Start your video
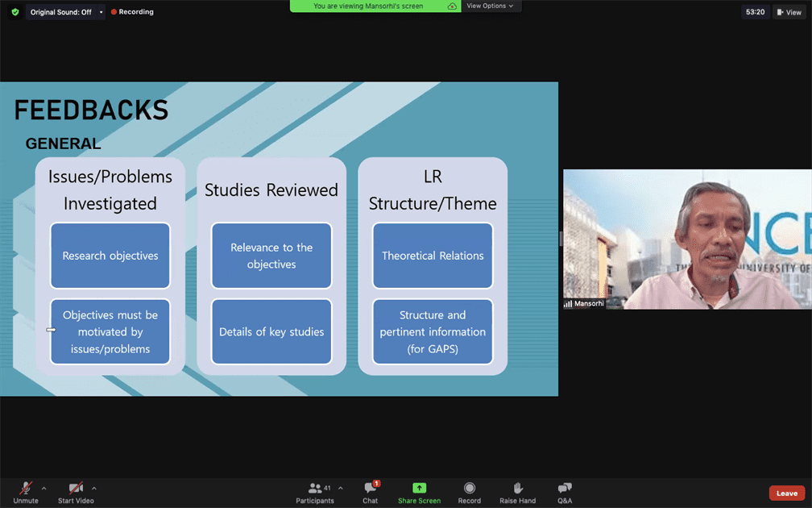The width and height of the screenshot is (812, 508). pos(74,492)
